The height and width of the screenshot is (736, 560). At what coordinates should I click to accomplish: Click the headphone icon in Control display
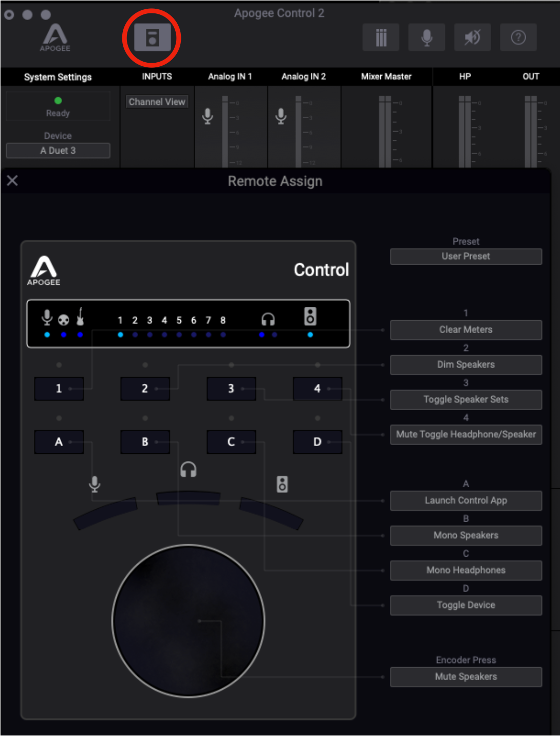tap(268, 320)
